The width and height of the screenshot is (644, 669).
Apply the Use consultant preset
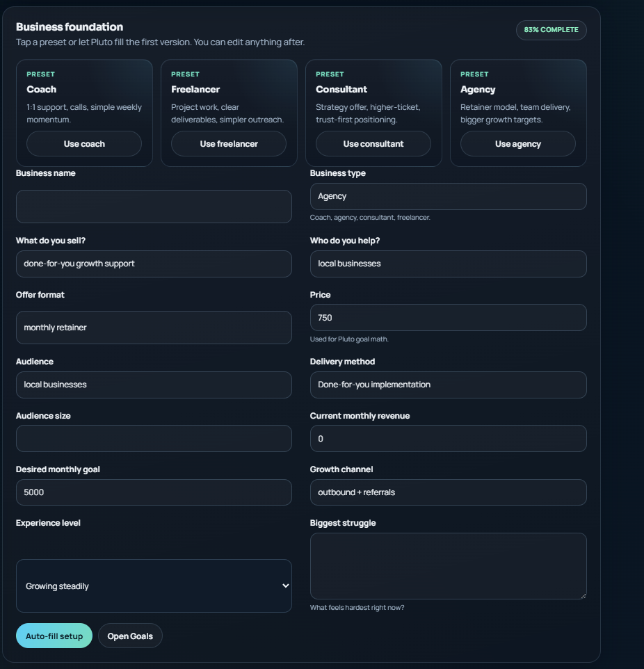click(x=373, y=143)
